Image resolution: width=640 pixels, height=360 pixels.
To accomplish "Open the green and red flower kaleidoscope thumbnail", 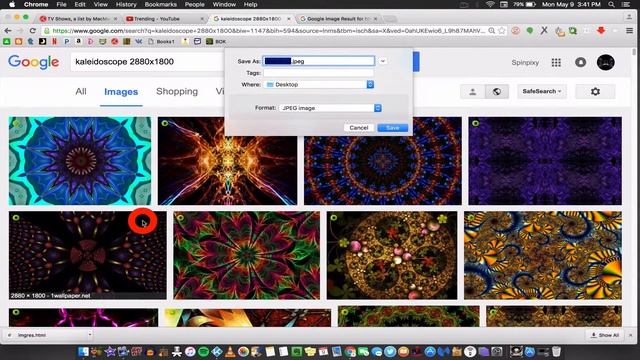I will tap(247, 255).
